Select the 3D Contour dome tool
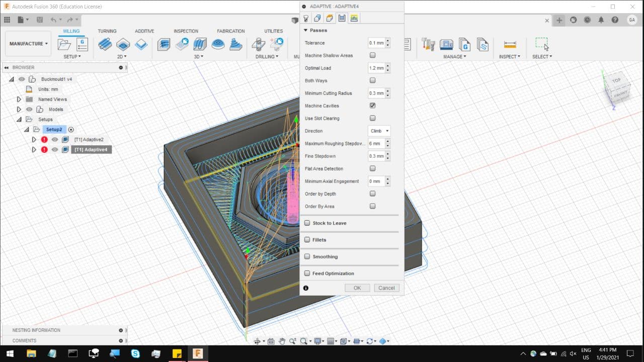Image resolution: width=644 pixels, height=362 pixels. point(218,44)
